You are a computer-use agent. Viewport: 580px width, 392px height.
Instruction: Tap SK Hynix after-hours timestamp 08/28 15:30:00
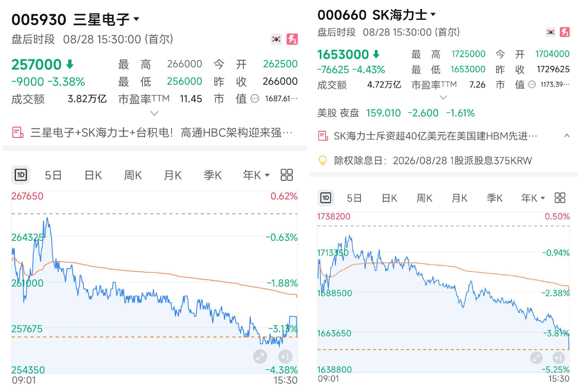click(397, 32)
